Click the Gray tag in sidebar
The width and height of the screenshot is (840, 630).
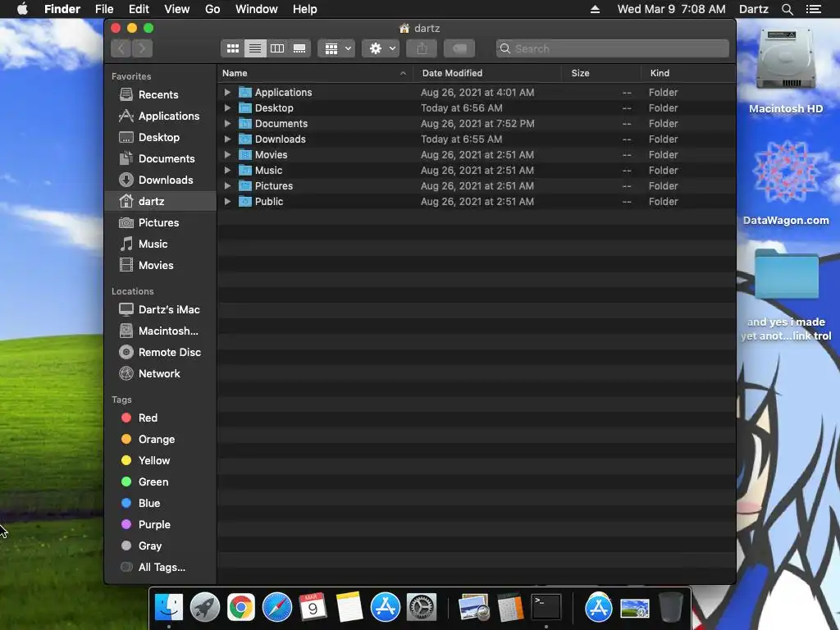click(x=160, y=546)
